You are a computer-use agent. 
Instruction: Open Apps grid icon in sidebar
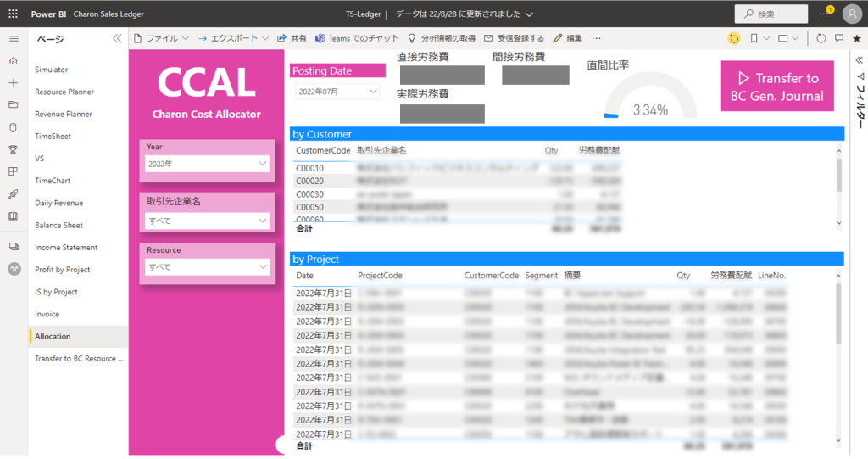(14, 172)
